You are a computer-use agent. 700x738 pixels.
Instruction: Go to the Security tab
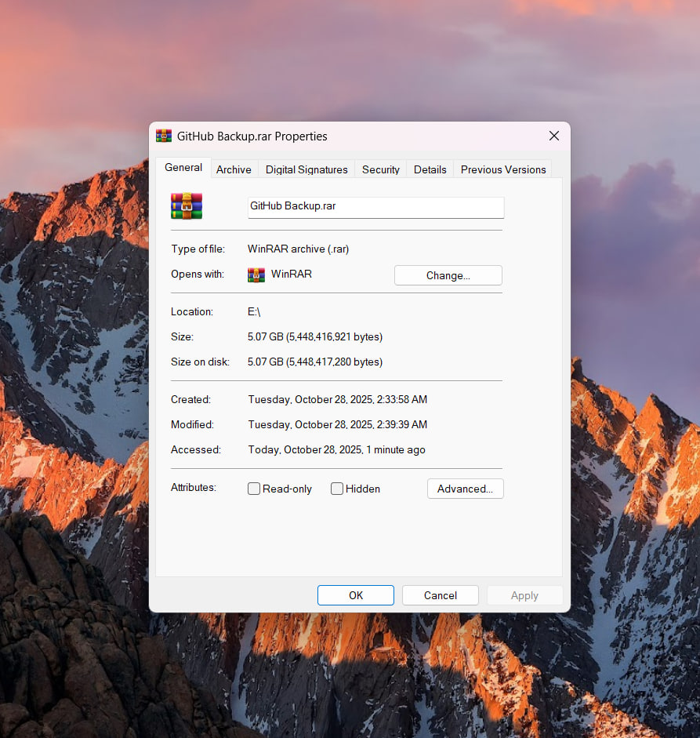(x=381, y=169)
